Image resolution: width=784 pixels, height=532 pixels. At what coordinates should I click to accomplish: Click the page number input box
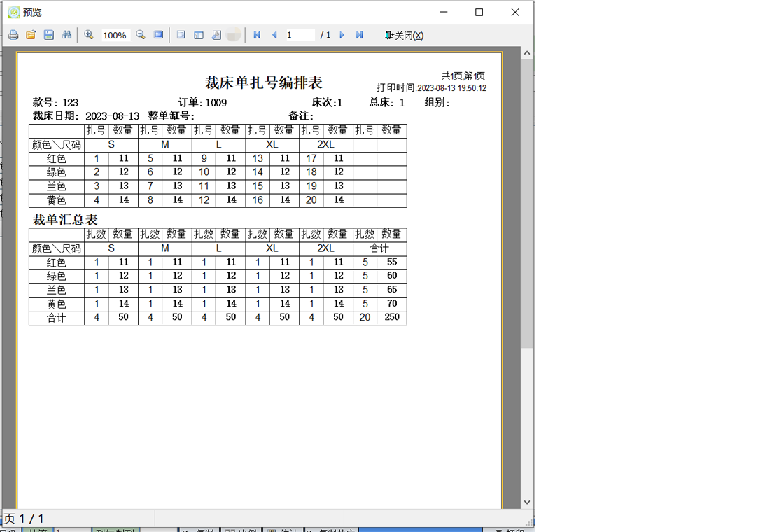[302, 34]
